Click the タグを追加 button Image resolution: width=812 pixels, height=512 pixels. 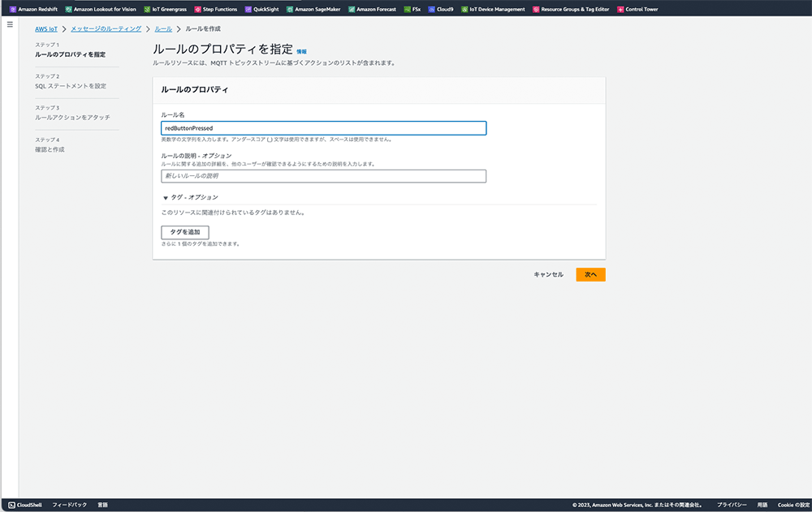185,232
